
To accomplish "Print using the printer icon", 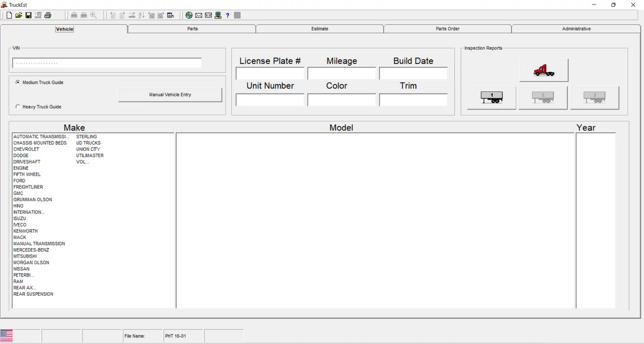I will pos(48,15).
